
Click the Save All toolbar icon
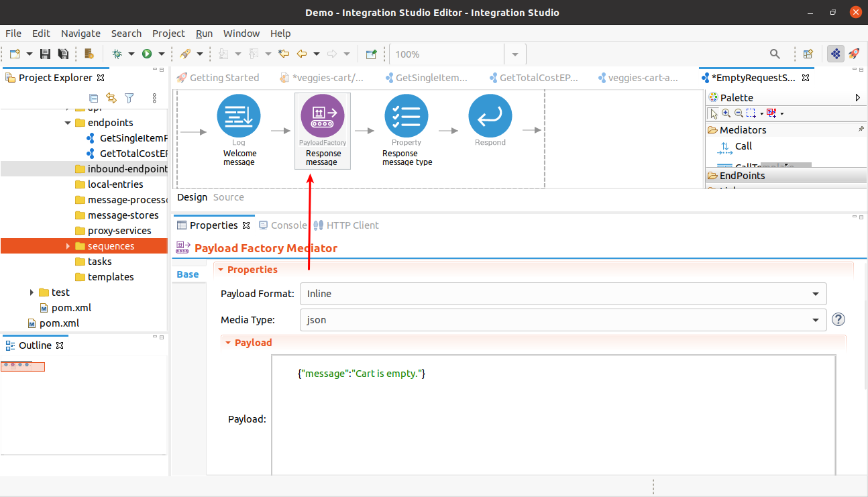[63, 54]
